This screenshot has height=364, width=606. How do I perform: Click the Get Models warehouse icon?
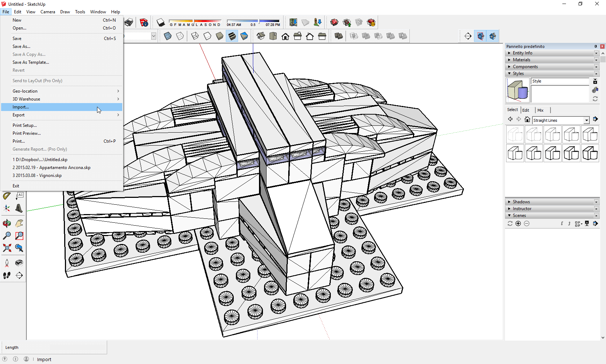click(x=334, y=23)
